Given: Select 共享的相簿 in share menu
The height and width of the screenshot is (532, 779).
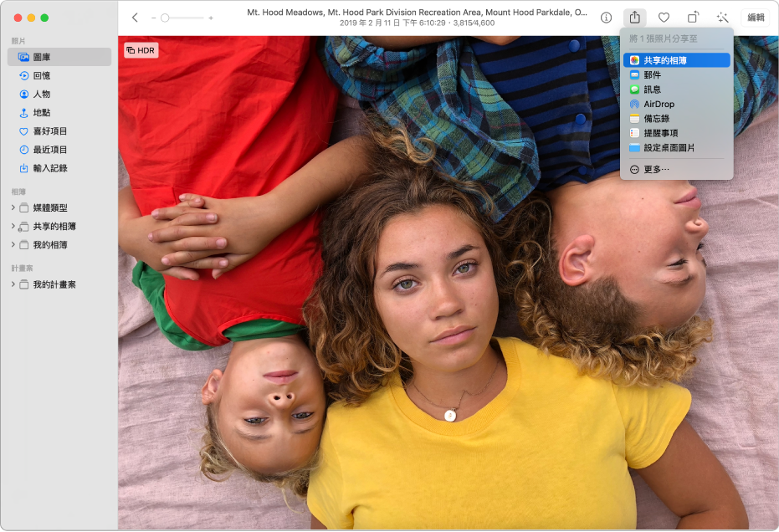Looking at the screenshot, I should pyautogui.click(x=677, y=60).
